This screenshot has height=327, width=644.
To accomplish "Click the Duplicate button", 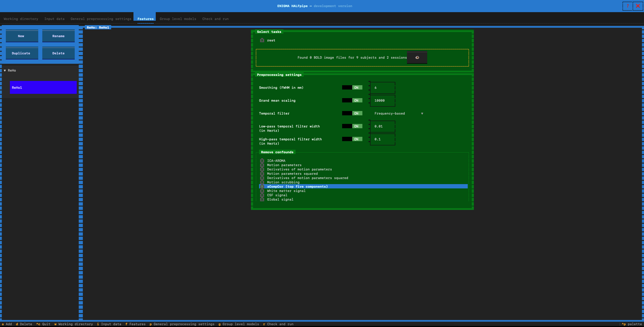I will tap(22, 53).
